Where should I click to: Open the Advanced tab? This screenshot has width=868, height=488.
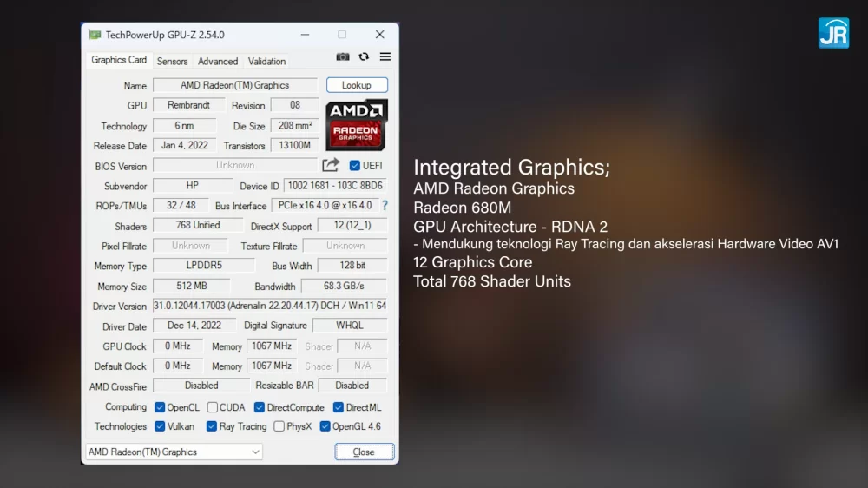tap(218, 62)
